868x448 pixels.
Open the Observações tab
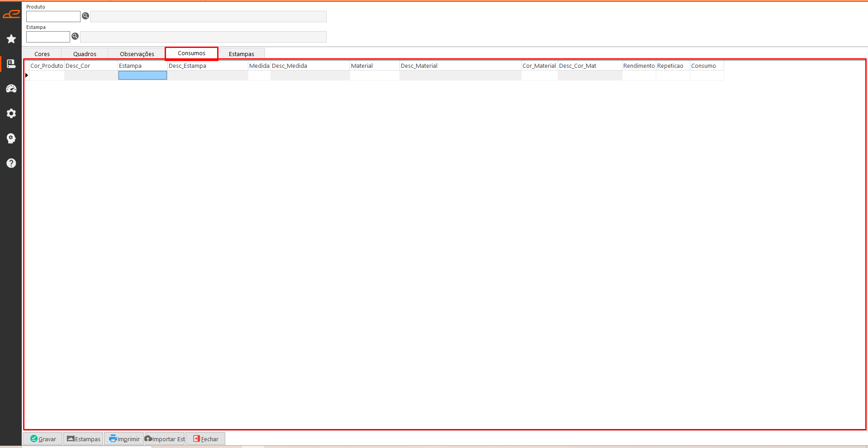tap(137, 54)
